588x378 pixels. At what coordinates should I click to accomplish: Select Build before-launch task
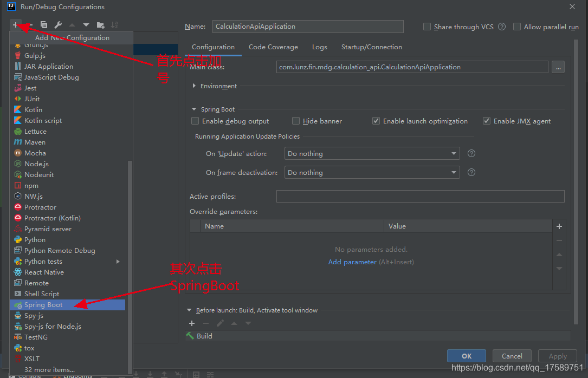378,336
